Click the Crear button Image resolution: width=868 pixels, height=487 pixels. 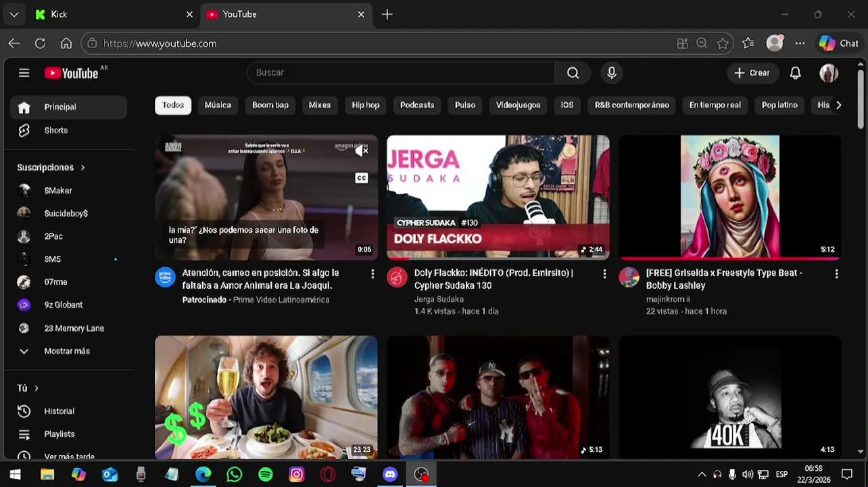pyautogui.click(x=752, y=73)
